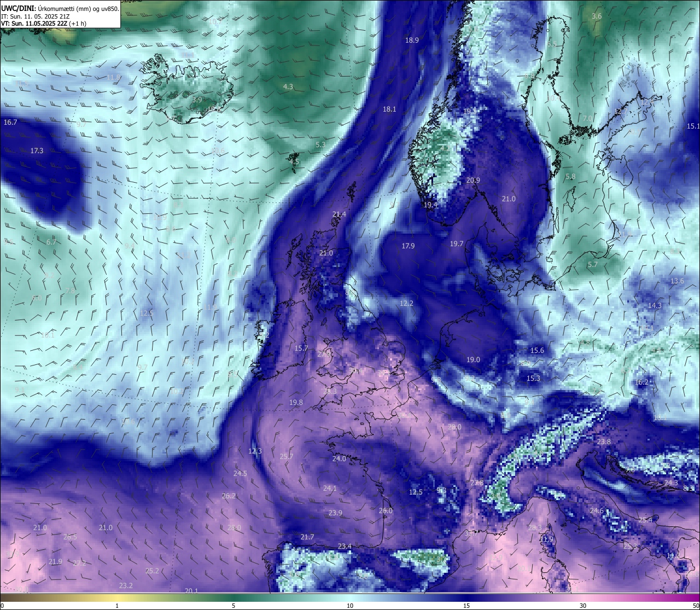Click the 16.2 value in central Europe

(641, 382)
